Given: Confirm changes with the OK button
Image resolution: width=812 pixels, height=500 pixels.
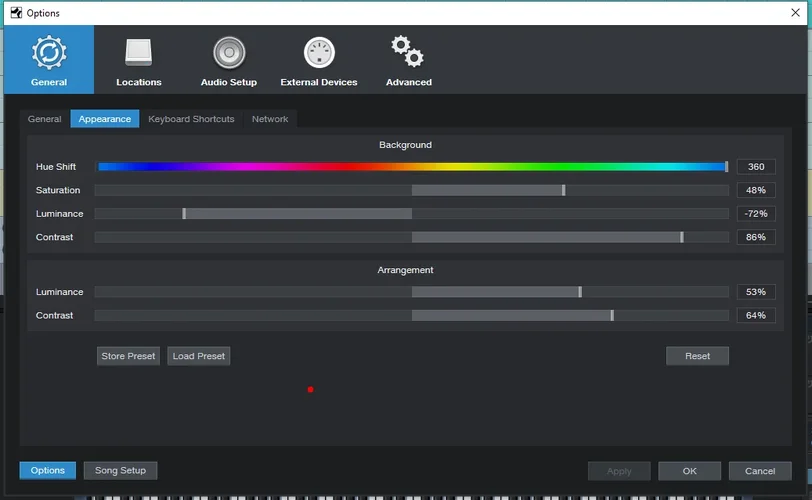Looking at the screenshot, I should point(689,471).
